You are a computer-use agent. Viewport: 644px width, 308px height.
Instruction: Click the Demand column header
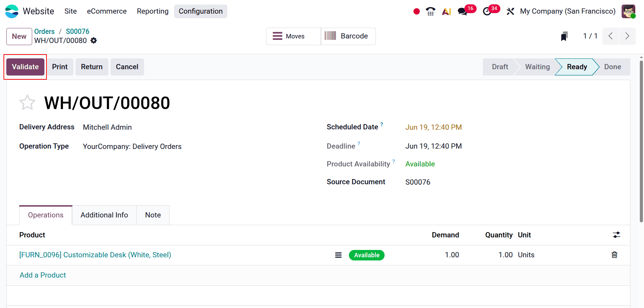[x=445, y=235]
